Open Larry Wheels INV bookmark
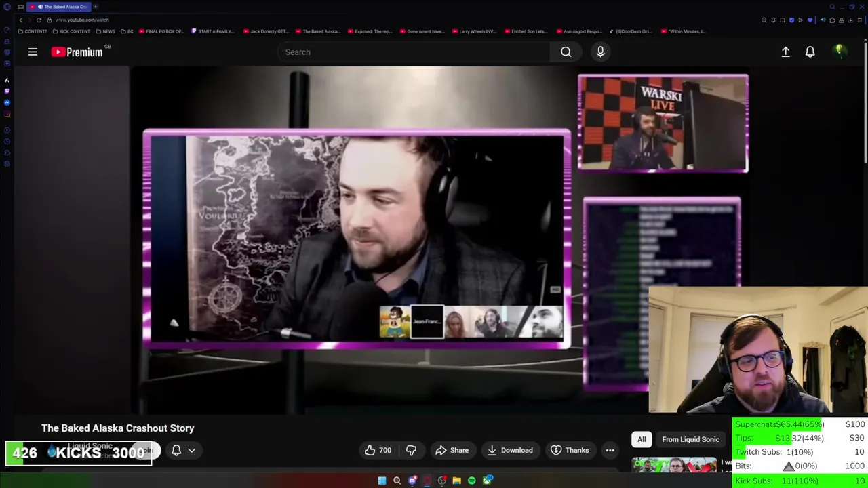The height and width of the screenshot is (488, 868). click(474, 31)
